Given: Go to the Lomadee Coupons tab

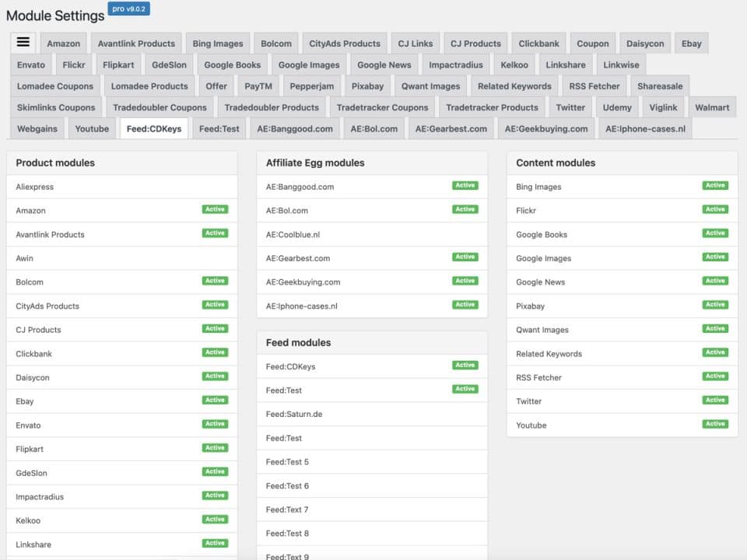Looking at the screenshot, I should 55,86.
